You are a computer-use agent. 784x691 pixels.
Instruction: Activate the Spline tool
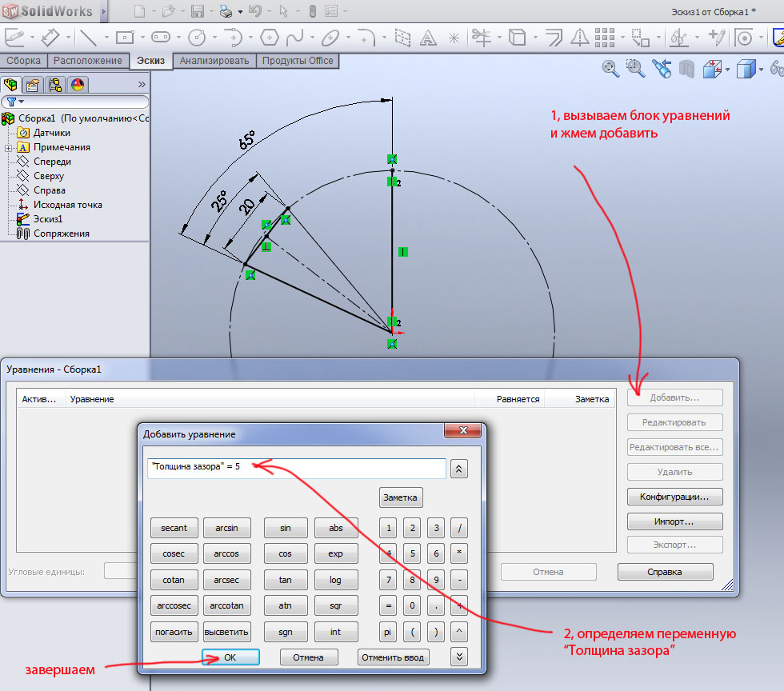[x=295, y=38]
